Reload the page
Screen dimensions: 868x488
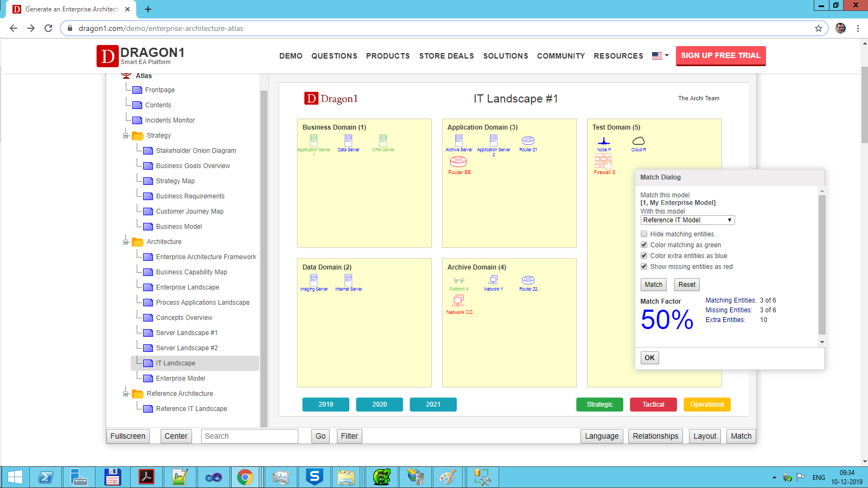click(x=48, y=28)
